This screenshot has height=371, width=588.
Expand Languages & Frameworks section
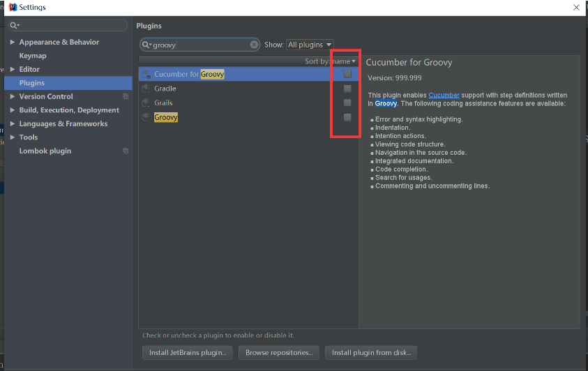click(x=13, y=123)
